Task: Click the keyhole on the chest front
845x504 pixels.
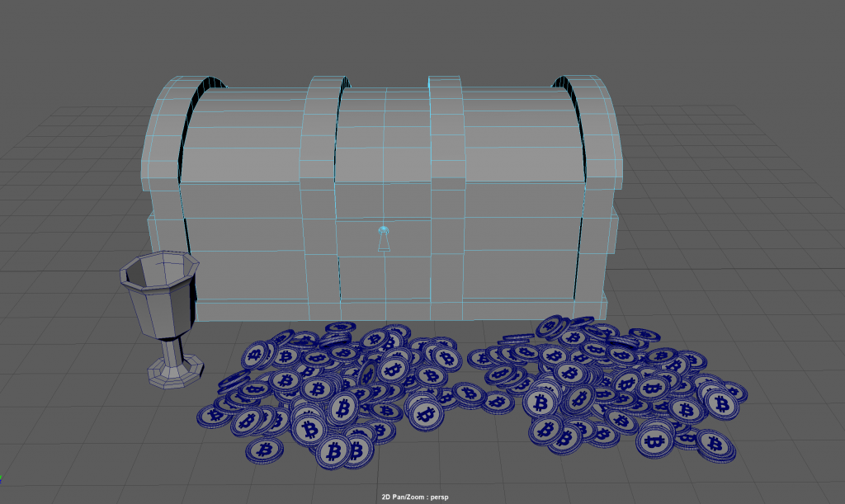Action: (383, 238)
